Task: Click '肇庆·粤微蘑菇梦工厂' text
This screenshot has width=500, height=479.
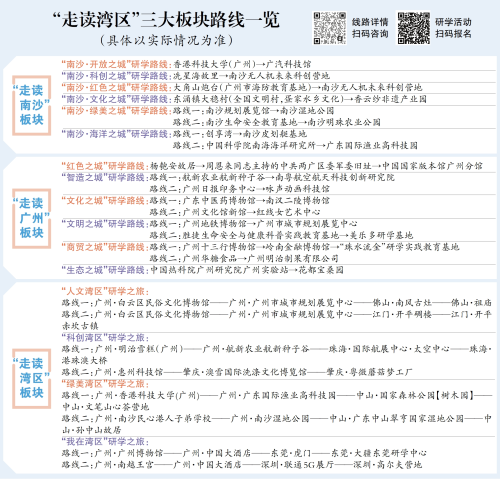Action: 369,372
